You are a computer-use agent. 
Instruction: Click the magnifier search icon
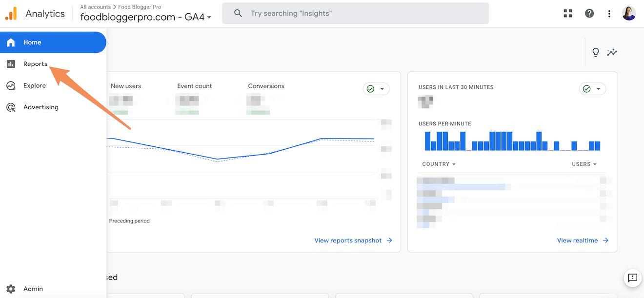238,13
